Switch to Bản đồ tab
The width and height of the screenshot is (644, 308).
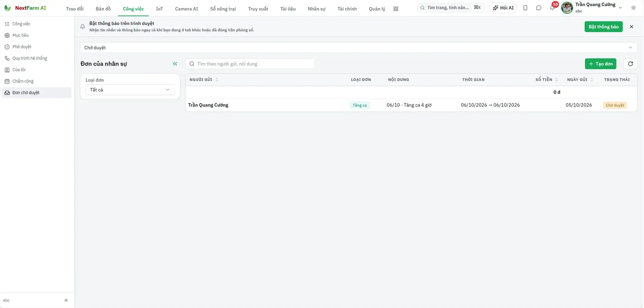click(103, 9)
